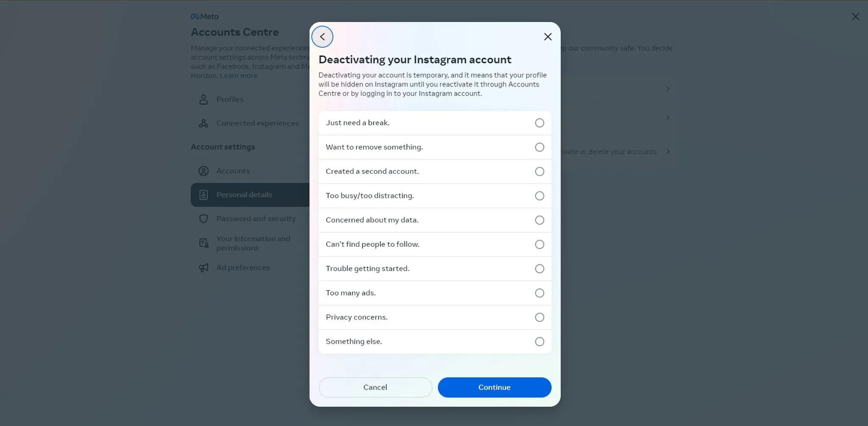Viewport: 868px width, 426px height.
Task: Open the Password and security section
Action: click(256, 219)
